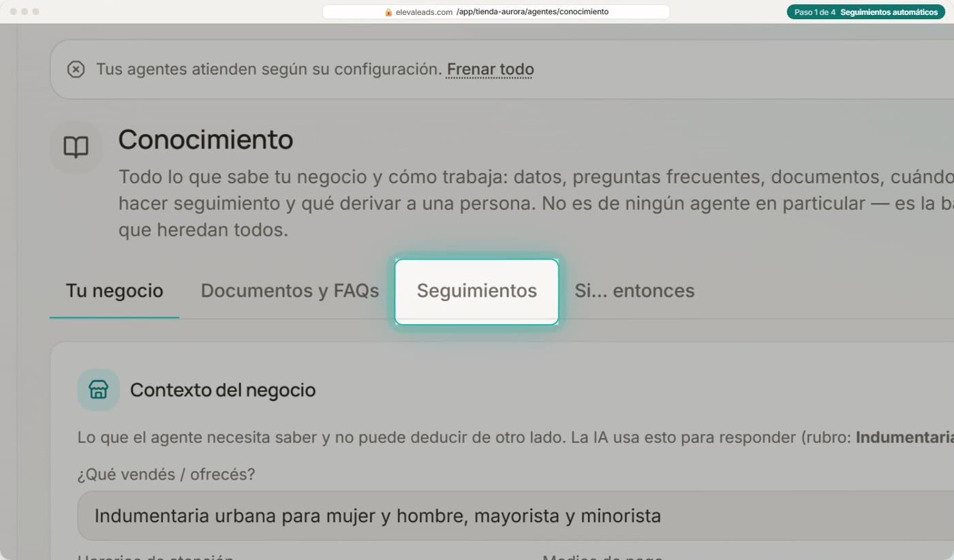Image resolution: width=954 pixels, height=560 pixels.
Task: Edit the ¿Qué vendés / ofrecés? field
Action: coord(516,516)
